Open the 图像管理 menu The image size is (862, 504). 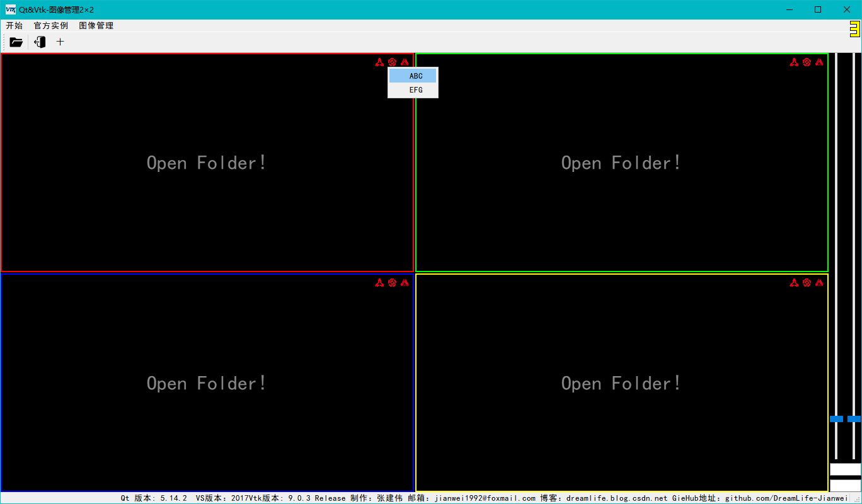(x=96, y=26)
